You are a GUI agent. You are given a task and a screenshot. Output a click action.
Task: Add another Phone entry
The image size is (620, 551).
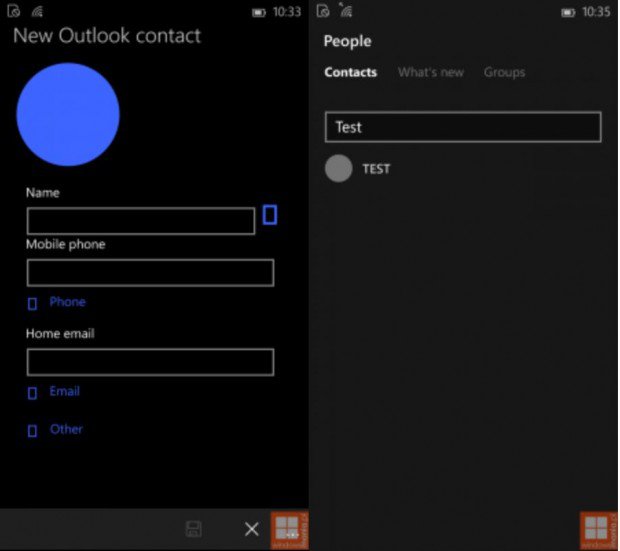click(57, 303)
